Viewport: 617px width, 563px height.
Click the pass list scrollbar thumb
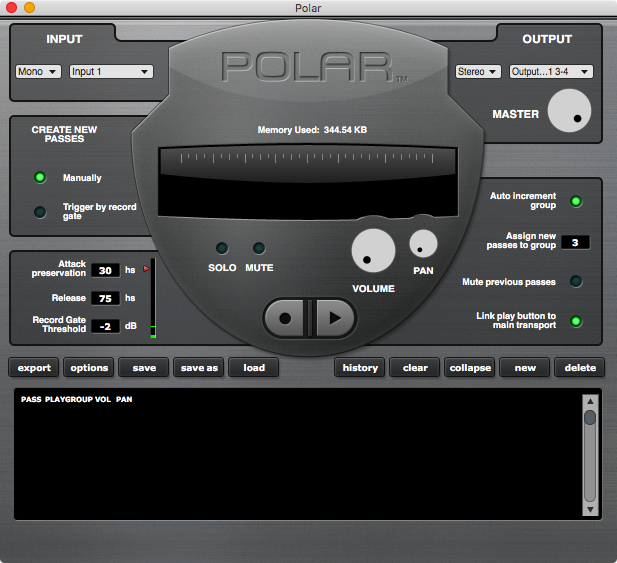coord(590,417)
